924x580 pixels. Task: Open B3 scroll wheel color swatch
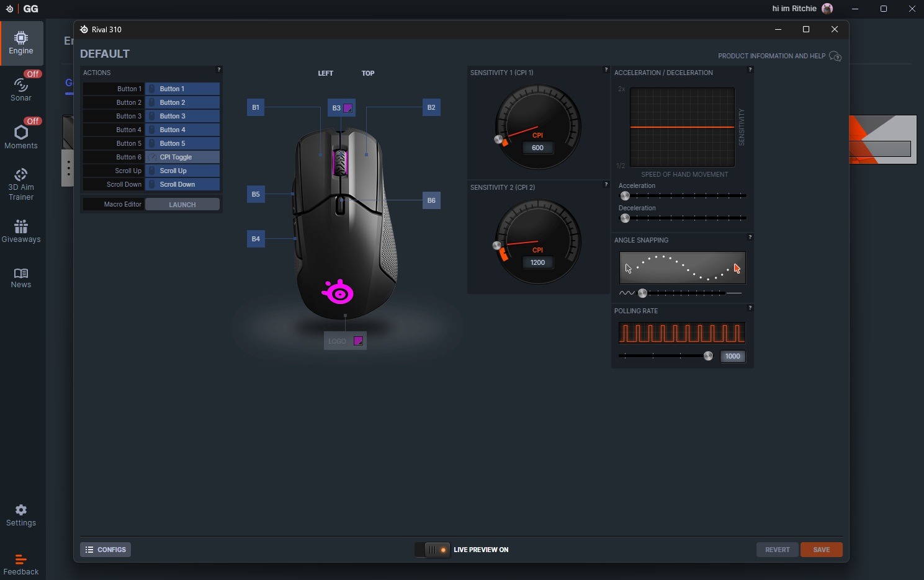pyautogui.click(x=348, y=108)
